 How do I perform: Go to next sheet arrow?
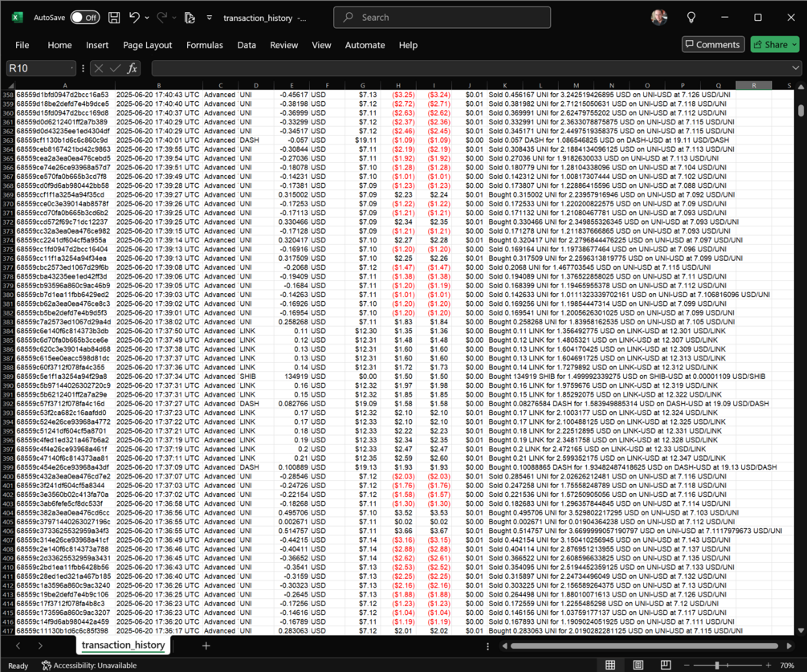click(40, 646)
